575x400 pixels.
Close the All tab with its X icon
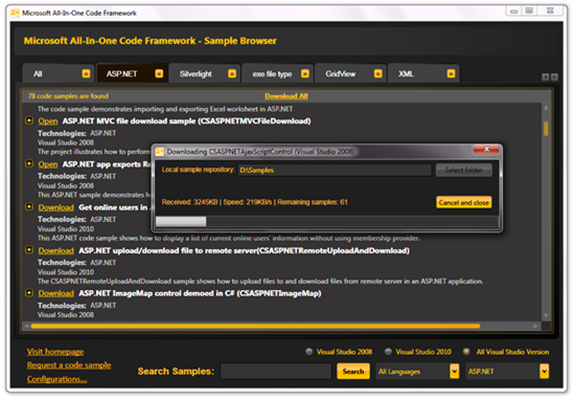click(86, 74)
